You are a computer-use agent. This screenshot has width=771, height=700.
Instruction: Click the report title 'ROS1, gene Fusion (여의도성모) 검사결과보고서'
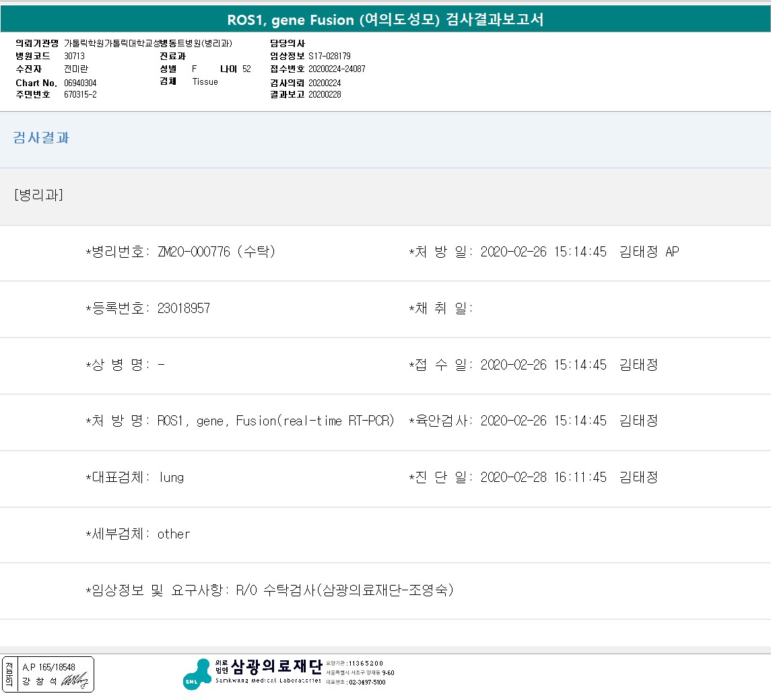click(385, 20)
